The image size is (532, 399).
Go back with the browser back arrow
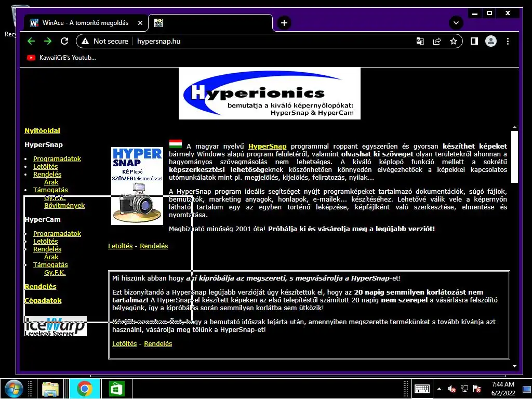31,42
